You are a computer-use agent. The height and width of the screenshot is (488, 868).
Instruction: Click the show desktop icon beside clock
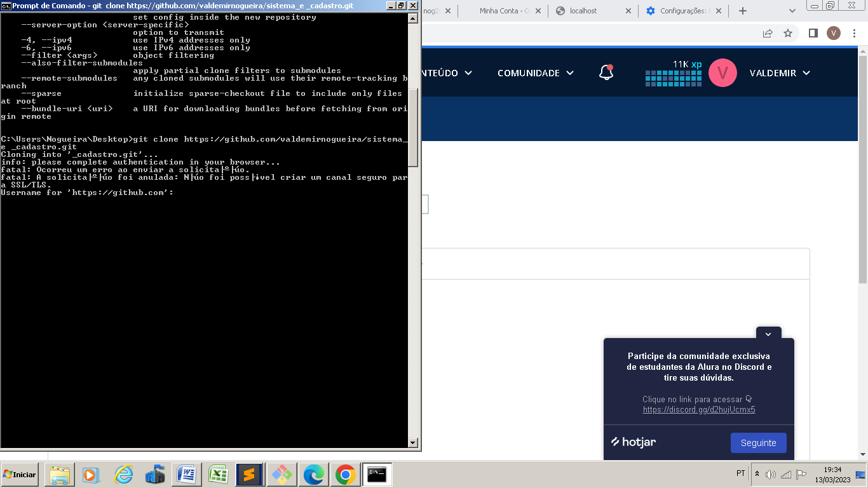point(861,475)
